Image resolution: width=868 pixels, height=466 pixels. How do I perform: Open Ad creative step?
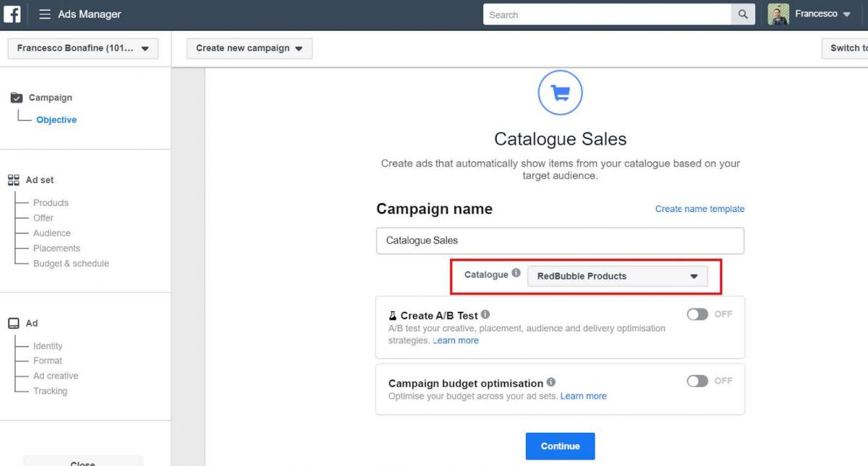[56, 376]
